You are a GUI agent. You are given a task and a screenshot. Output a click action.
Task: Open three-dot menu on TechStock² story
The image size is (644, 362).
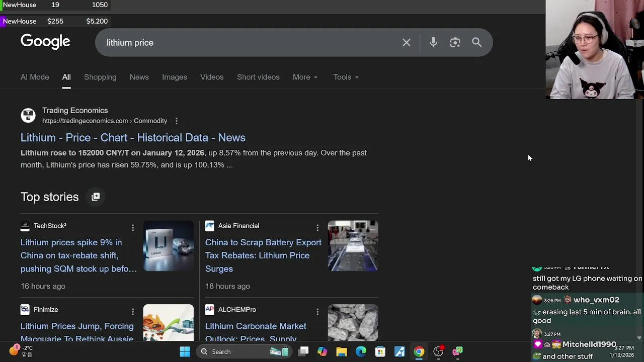(133, 227)
